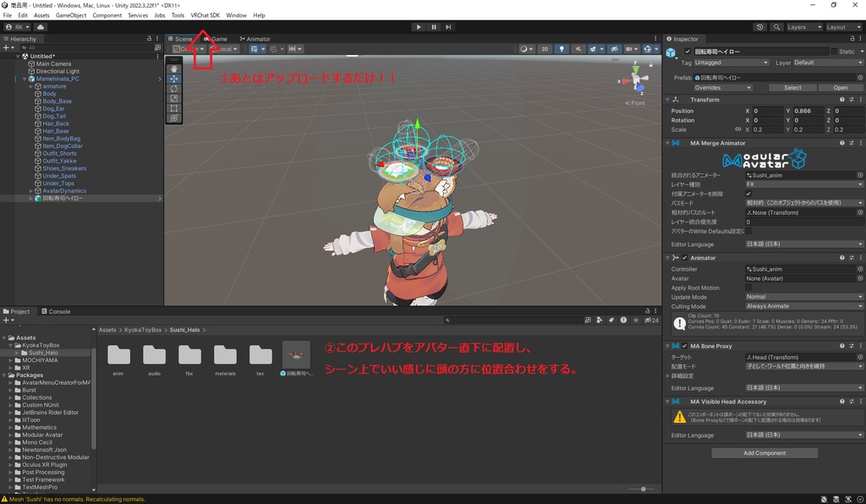Toggle the GameObject active checkbox
866x504 pixels.
tap(688, 52)
